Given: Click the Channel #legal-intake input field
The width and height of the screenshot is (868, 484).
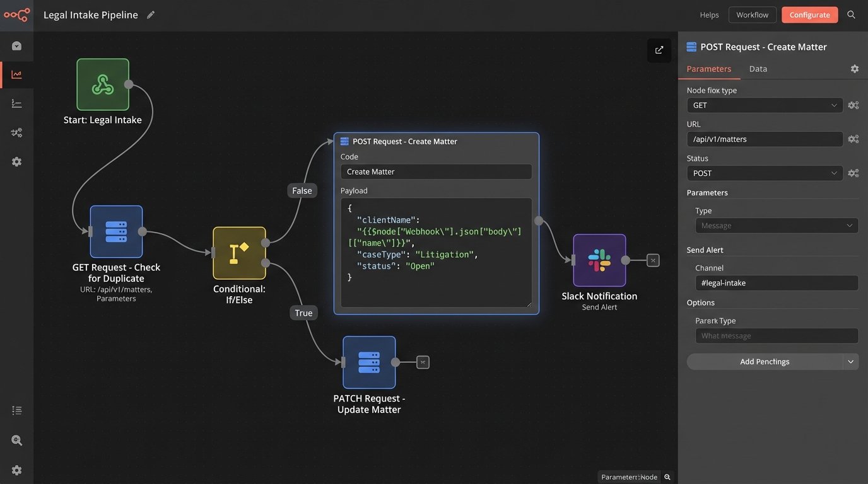Looking at the screenshot, I should tap(777, 283).
